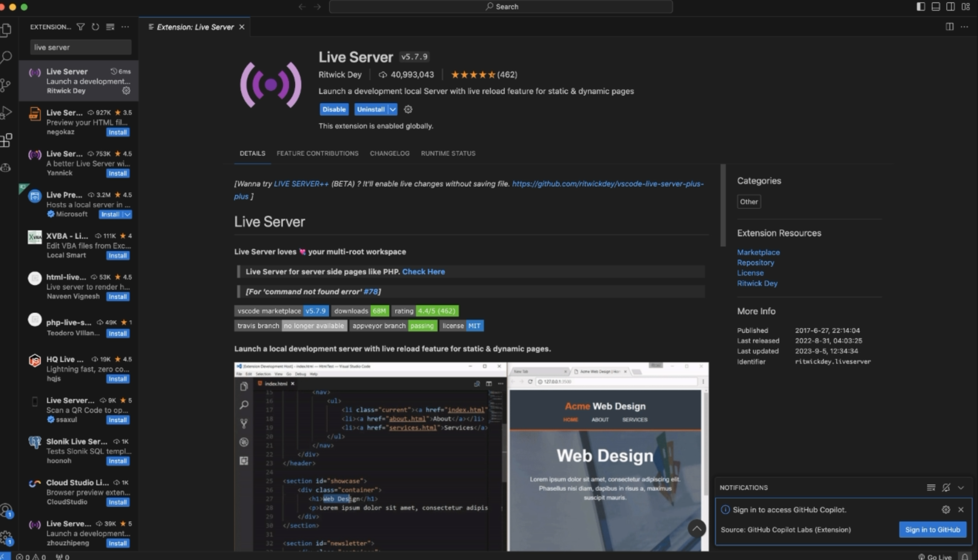Image resolution: width=978 pixels, height=560 pixels.
Task: Click the split editor right icon
Action: [x=949, y=27]
